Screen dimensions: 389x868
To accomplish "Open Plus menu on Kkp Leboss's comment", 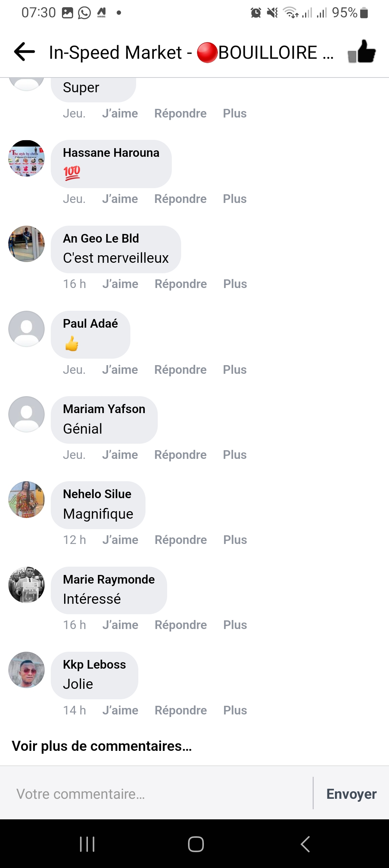I will (235, 710).
